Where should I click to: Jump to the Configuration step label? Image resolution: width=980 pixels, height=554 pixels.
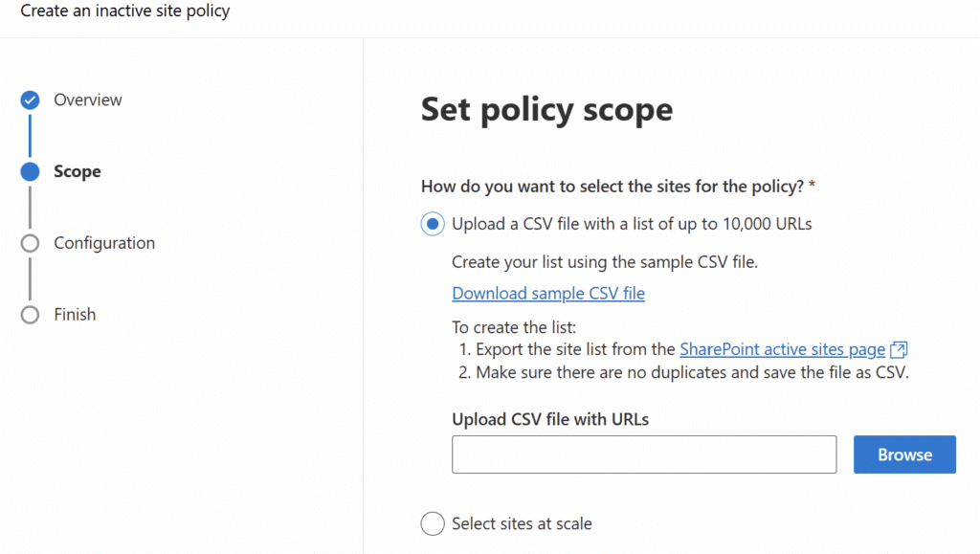pyautogui.click(x=104, y=243)
